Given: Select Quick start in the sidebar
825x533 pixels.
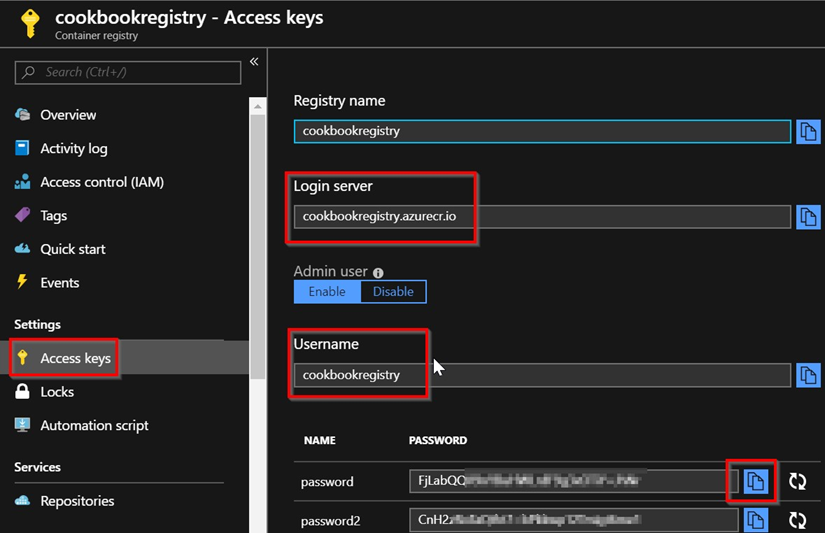Looking at the screenshot, I should pos(72,249).
